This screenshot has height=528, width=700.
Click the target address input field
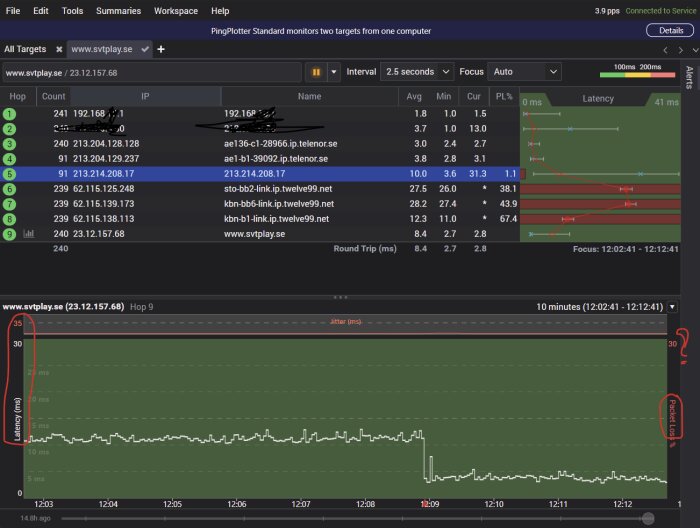[x=152, y=73]
